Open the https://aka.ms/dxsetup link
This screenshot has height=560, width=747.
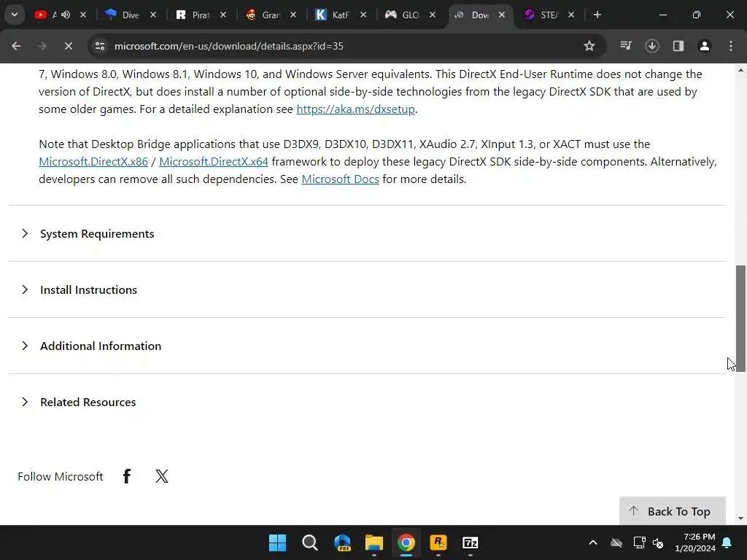pyautogui.click(x=355, y=109)
